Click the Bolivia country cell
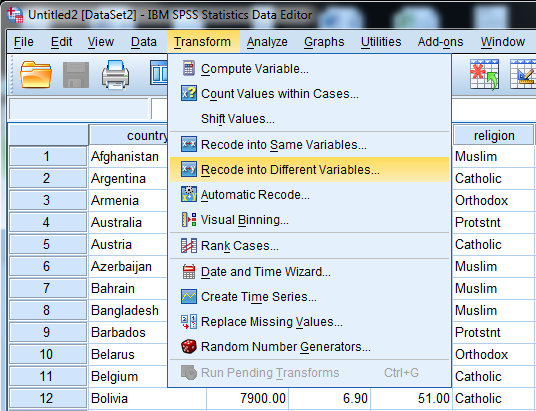The height and width of the screenshot is (411, 536). point(147,398)
